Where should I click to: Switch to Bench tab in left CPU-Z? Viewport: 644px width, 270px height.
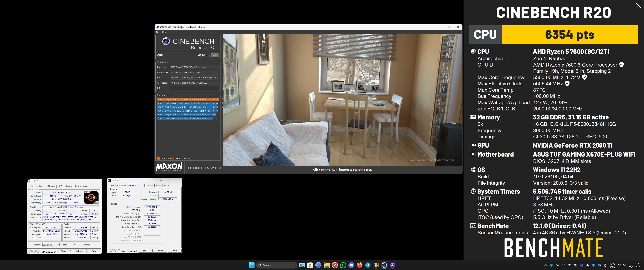(78, 186)
